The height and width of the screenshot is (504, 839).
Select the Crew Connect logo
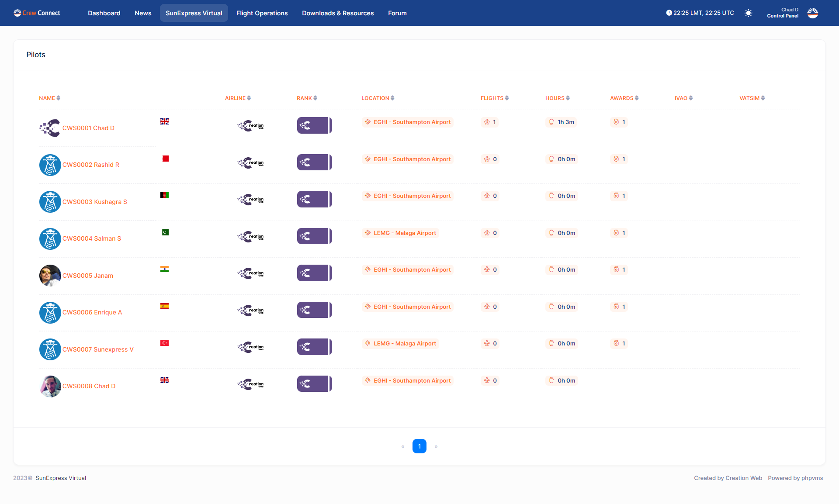pos(36,13)
